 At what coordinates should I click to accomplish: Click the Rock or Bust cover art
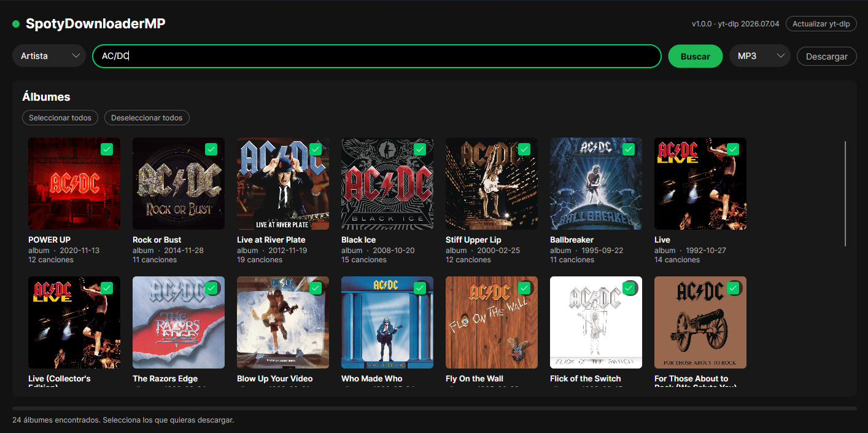point(179,184)
